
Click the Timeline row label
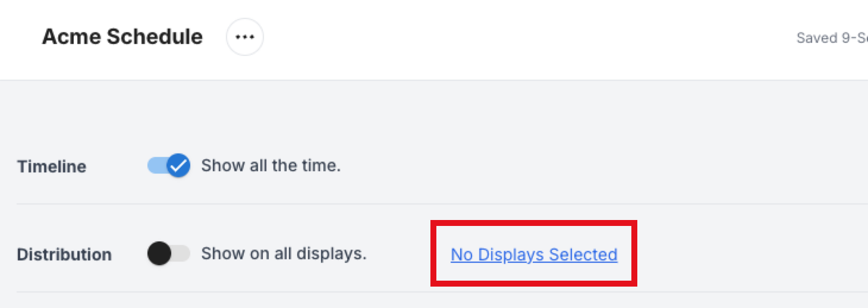click(52, 166)
